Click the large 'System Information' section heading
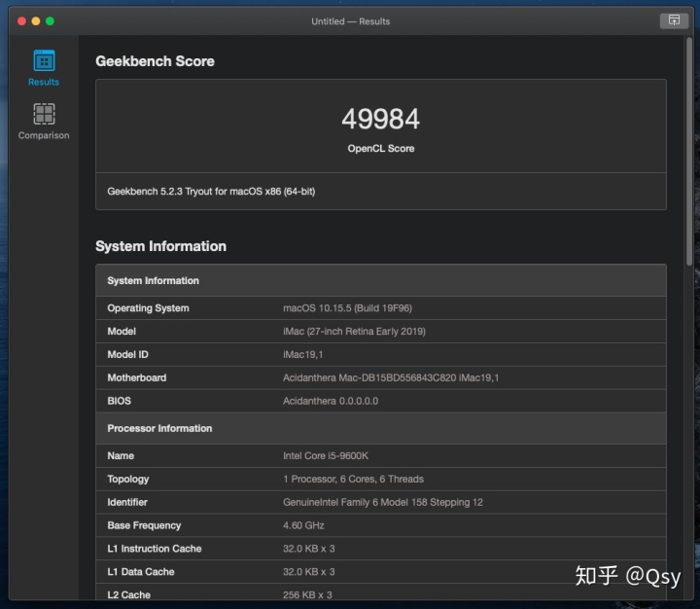The height and width of the screenshot is (609, 700). coord(160,246)
